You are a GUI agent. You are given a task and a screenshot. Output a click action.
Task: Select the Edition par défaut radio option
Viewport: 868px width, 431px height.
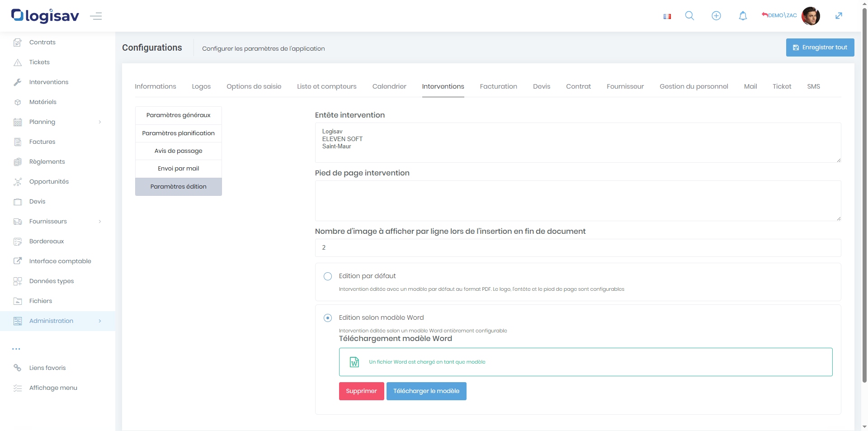328,276
